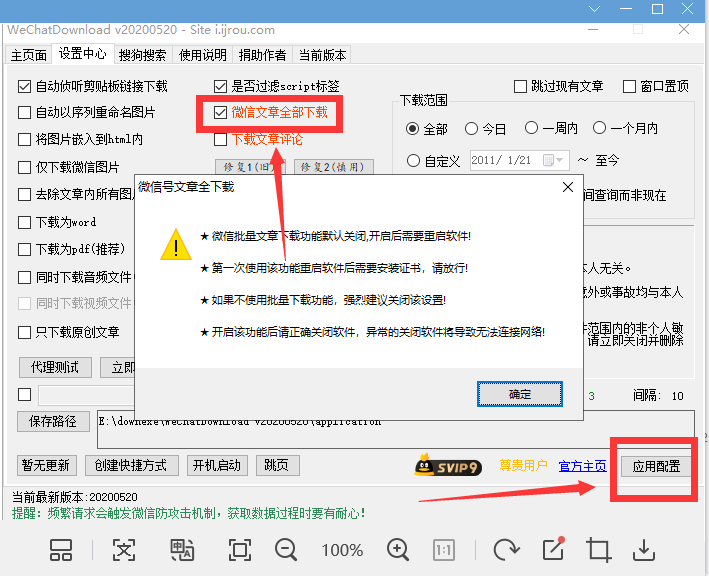Check 将图片嵌入到html内 option
This screenshot has height=576, width=709.
(24, 139)
